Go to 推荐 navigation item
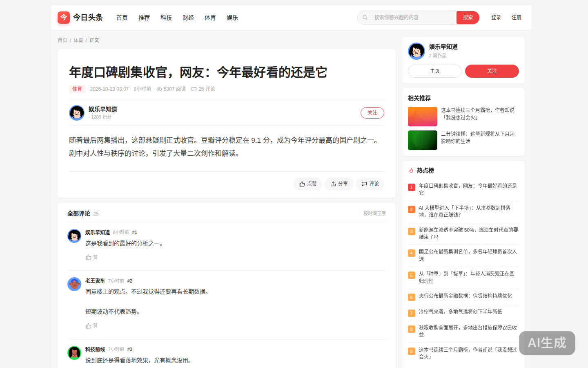This screenshot has width=588, height=368. [x=144, y=18]
